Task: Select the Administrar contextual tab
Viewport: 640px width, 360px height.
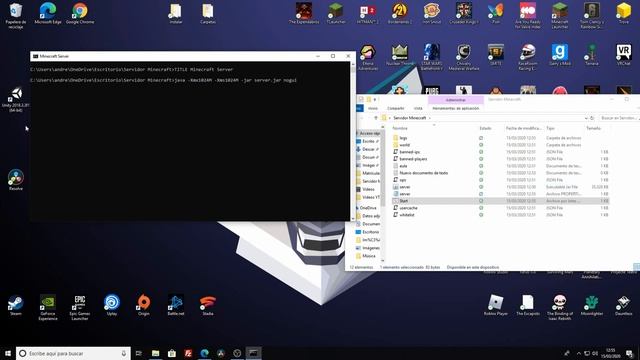Action: pyautogui.click(x=456, y=100)
